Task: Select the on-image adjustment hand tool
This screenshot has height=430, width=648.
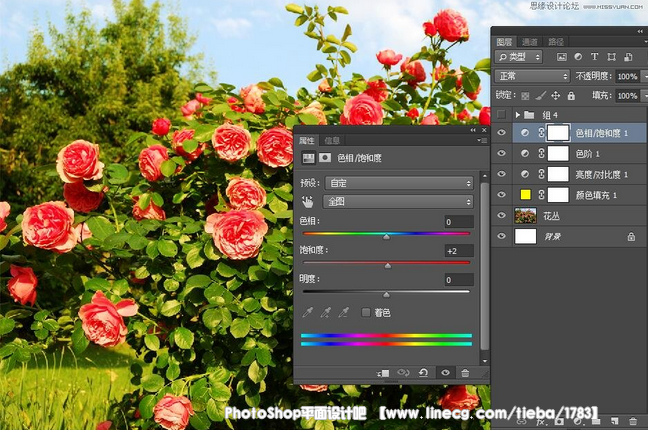Action: click(x=307, y=202)
